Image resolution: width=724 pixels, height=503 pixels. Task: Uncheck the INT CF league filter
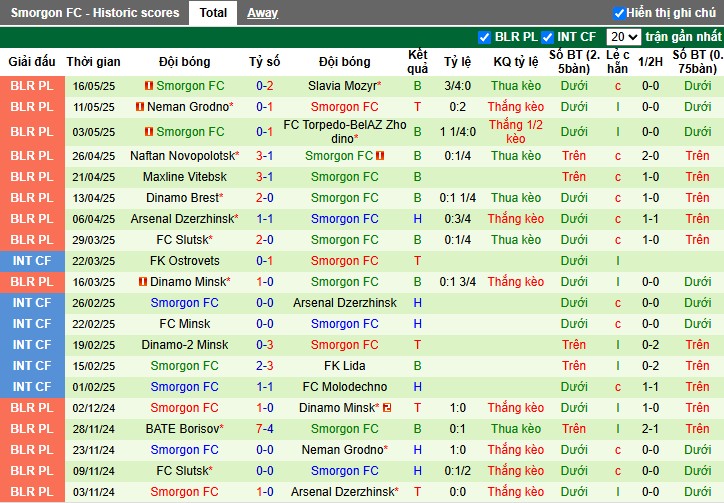pyautogui.click(x=548, y=37)
